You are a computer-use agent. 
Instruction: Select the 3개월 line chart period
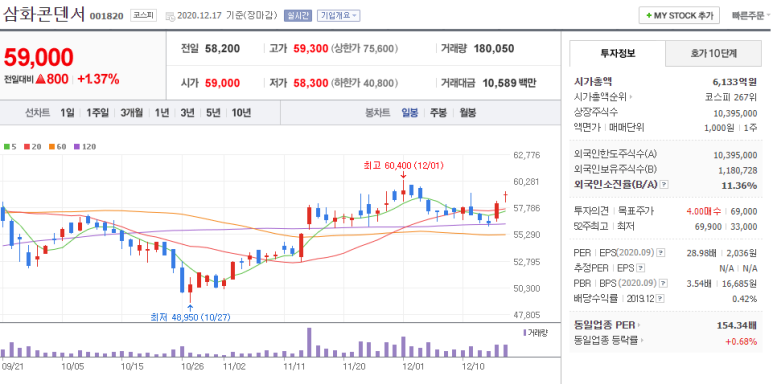click(132, 113)
